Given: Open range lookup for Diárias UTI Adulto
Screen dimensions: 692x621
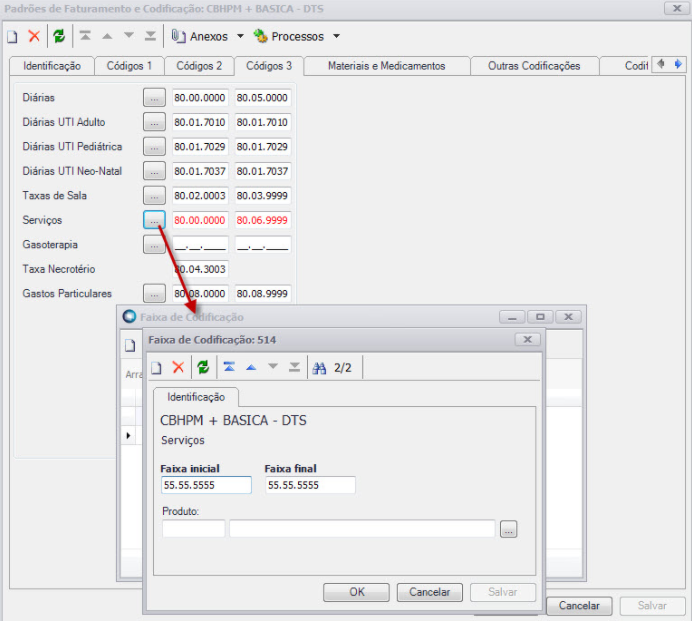Looking at the screenshot, I should tap(154, 122).
